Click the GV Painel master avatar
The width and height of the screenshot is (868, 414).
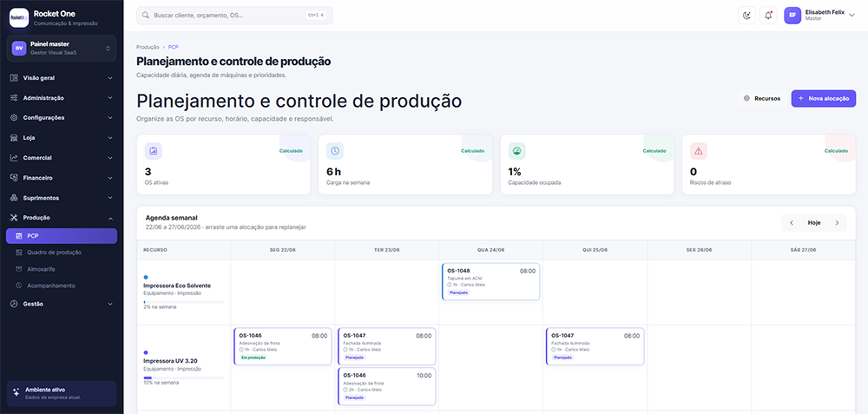click(x=19, y=48)
